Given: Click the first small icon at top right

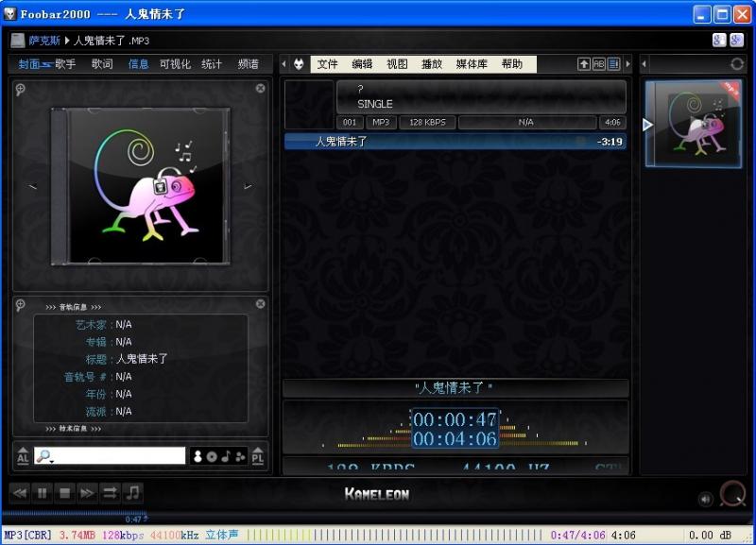Looking at the screenshot, I should click(x=719, y=40).
